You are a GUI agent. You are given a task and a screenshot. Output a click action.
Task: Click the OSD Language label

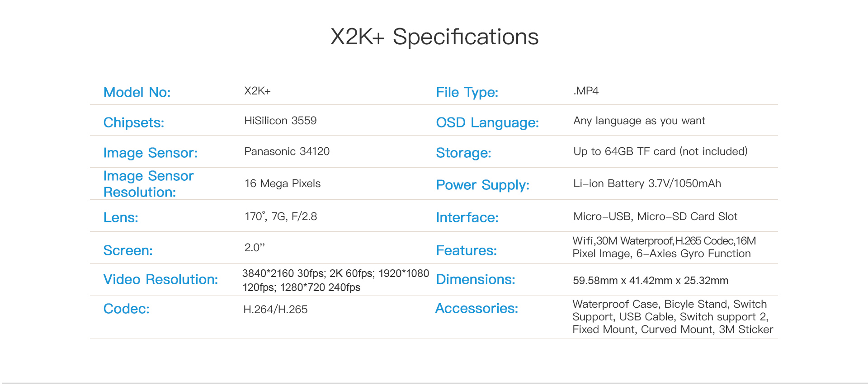[x=487, y=122]
